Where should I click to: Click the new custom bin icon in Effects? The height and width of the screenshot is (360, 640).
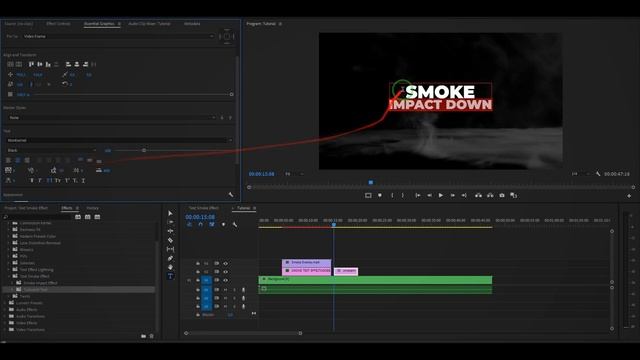pyautogui.click(x=143, y=336)
